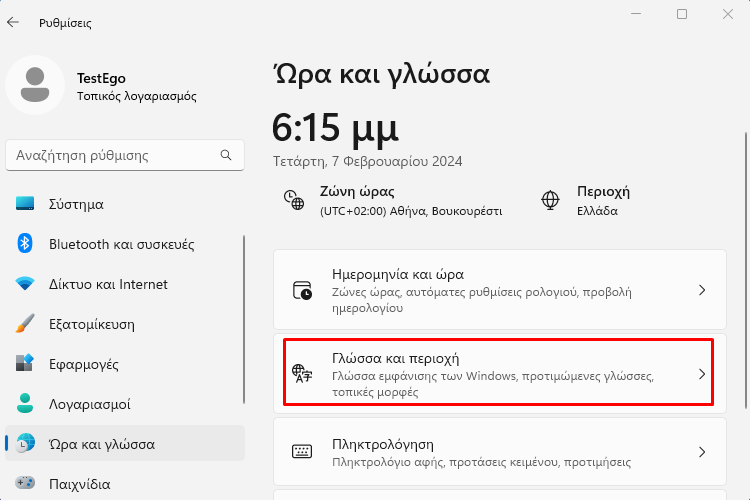
Task: Expand the Πληκτρολόγηση chevron
Action: 702,452
